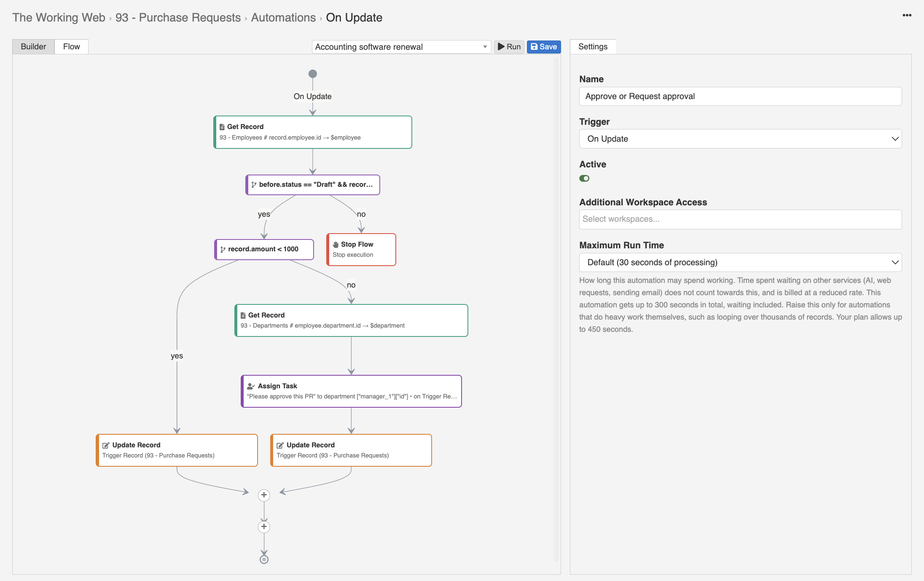The width and height of the screenshot is (924, 581).
Task: Select the Settings tab
Action: (x=593, y=46)
